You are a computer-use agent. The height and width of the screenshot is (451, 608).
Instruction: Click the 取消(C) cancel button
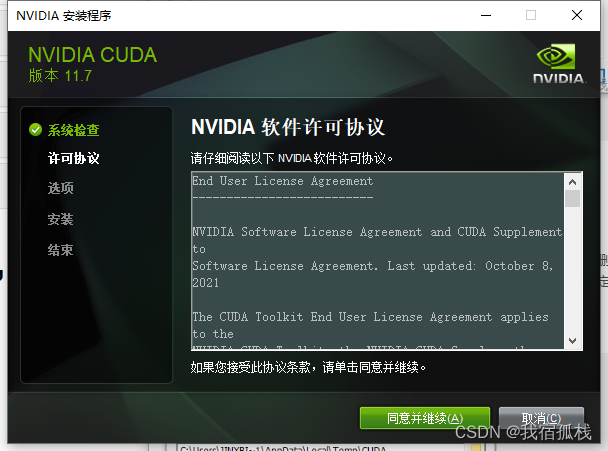click(541, 418)
